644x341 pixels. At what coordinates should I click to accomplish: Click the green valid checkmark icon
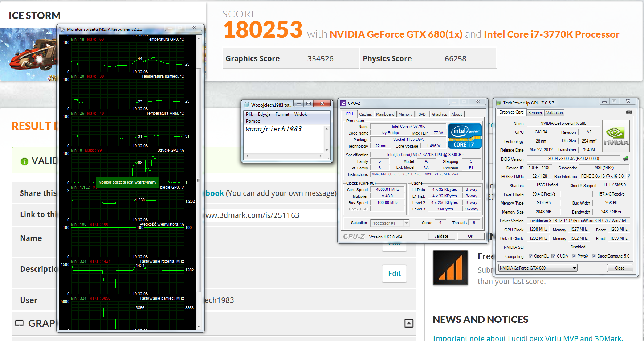(x=24, y=161)
